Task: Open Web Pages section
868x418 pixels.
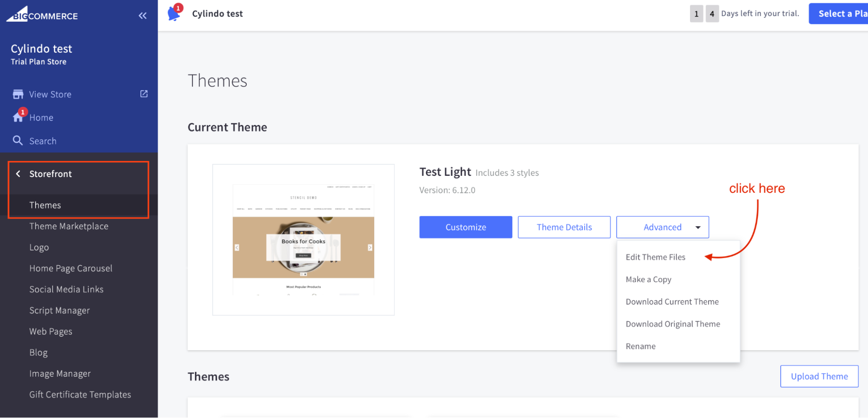Action: point(51,331)
